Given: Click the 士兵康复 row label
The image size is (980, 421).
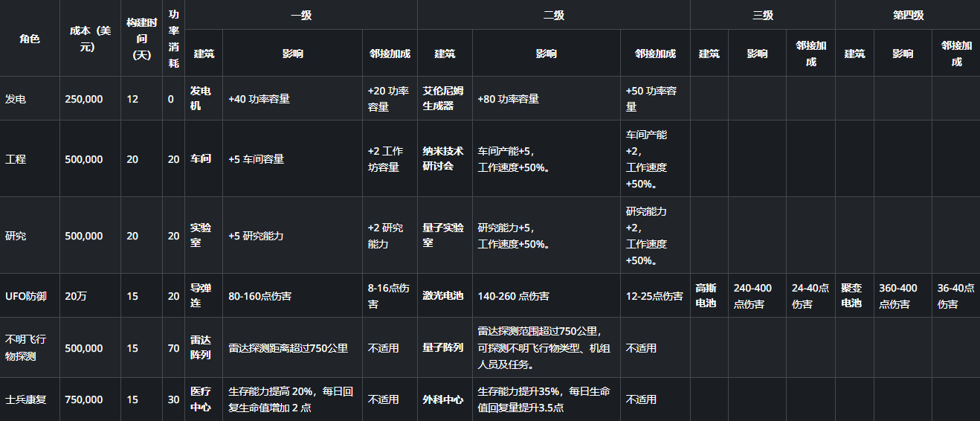Looking at the screenshot, I should click(26, 399).
